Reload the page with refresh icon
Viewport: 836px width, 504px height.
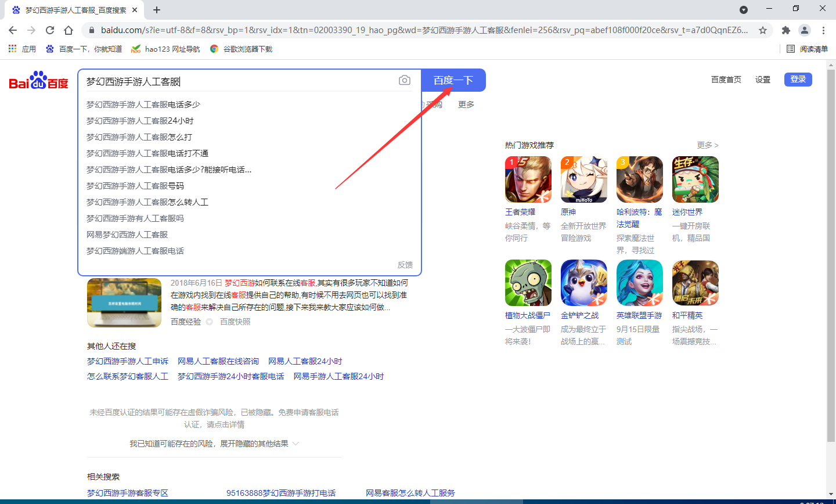click(x=50, y=30)
